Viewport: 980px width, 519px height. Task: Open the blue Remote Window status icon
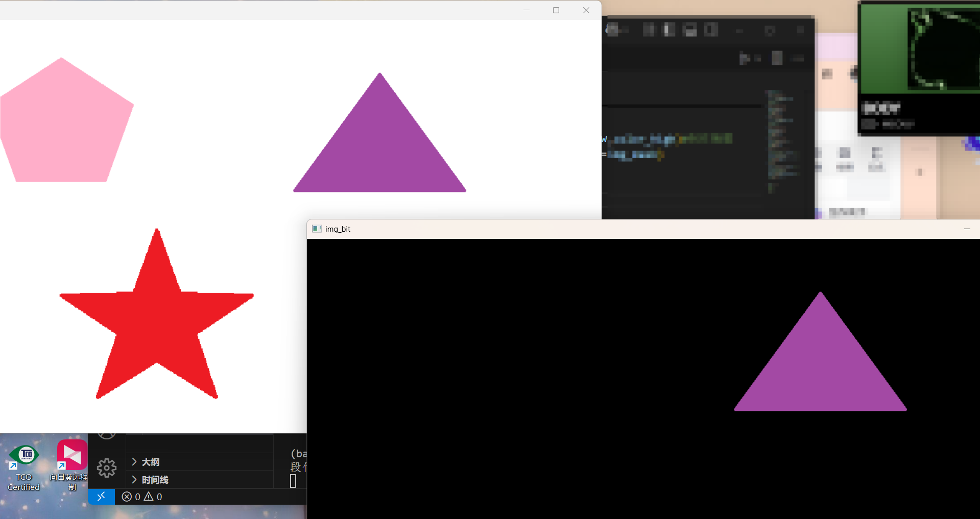click(101, 497)
